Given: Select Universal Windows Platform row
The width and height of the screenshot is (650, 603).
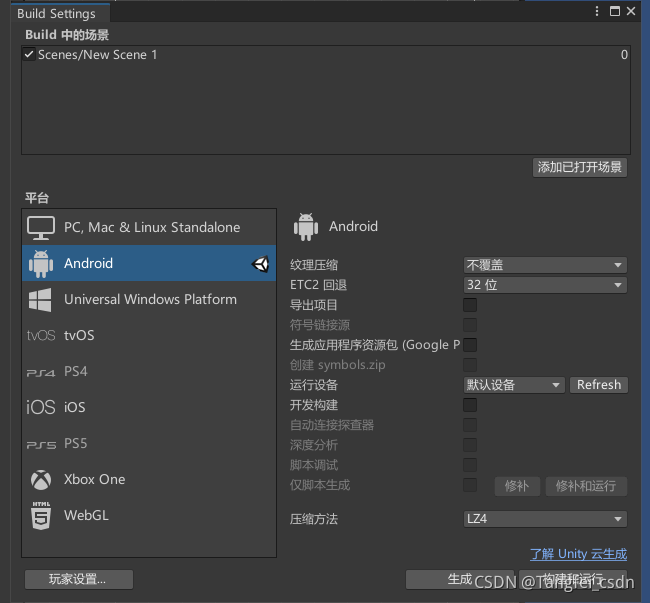Looking at the screenshot, I should tap(149, 299).
